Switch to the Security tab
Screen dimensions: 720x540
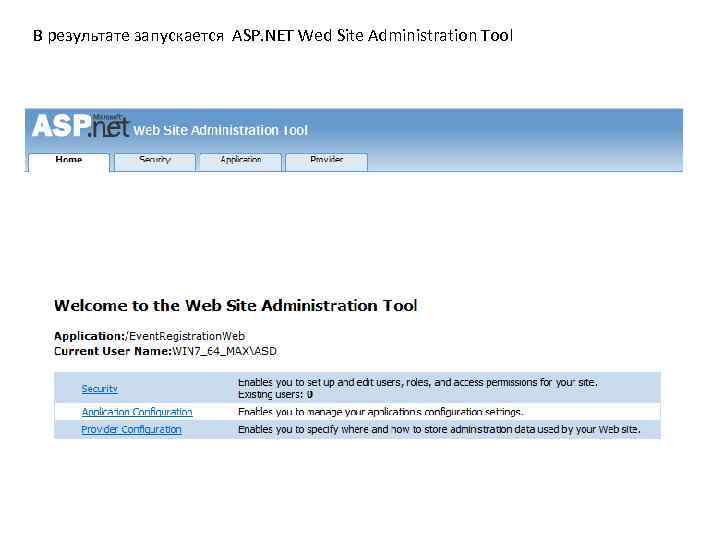155,162
